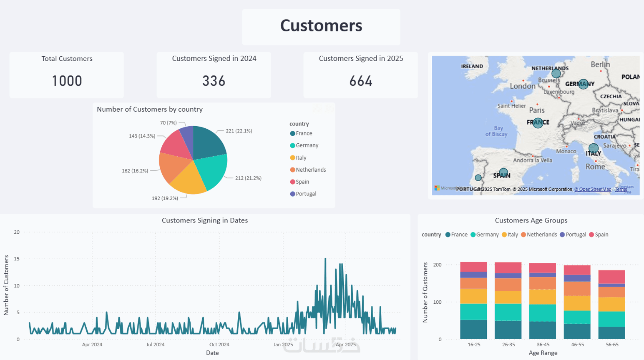This screenshot has width=644, height=360.
Task: Select the 56-65 age range bar
Action: [x=612, y=305]
